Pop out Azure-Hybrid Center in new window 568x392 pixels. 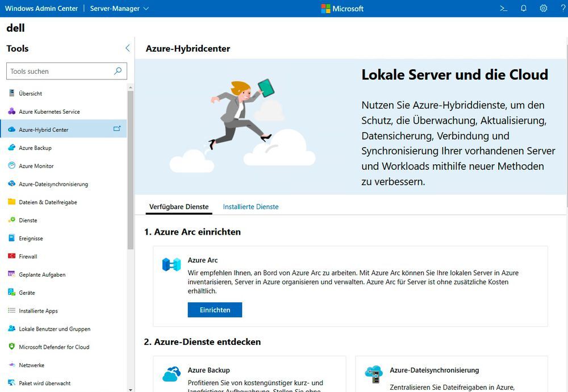pyautogui.click(x=118, y=129)
